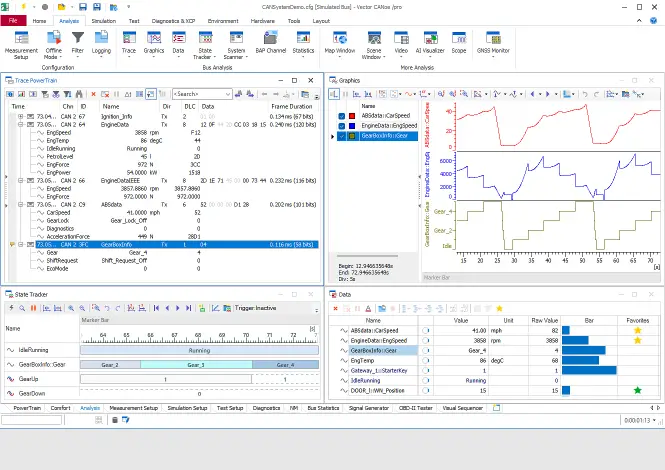Collapse the EngineData trace row

(x=20, y=124)
